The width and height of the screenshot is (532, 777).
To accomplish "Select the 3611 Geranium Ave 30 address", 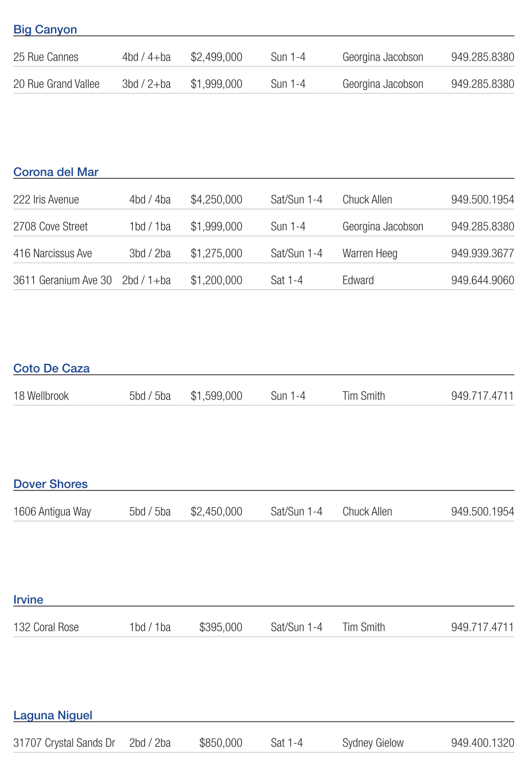I will (62, 281).
